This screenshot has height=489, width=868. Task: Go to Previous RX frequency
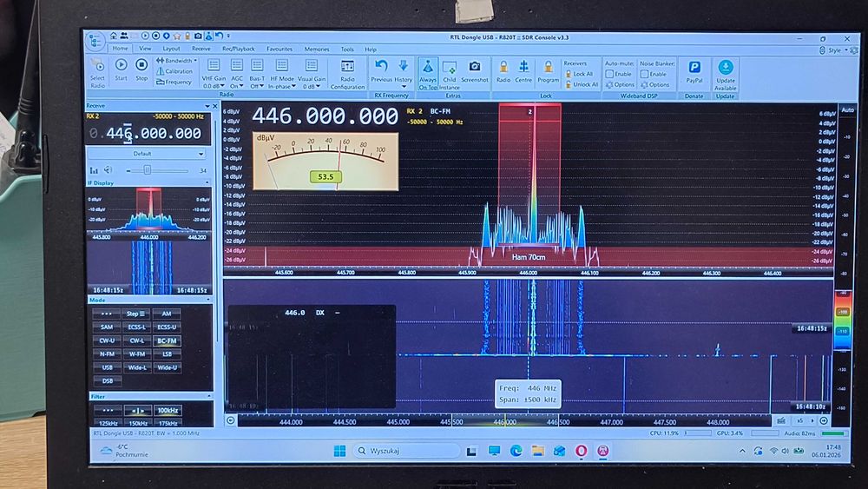(381, 71)
